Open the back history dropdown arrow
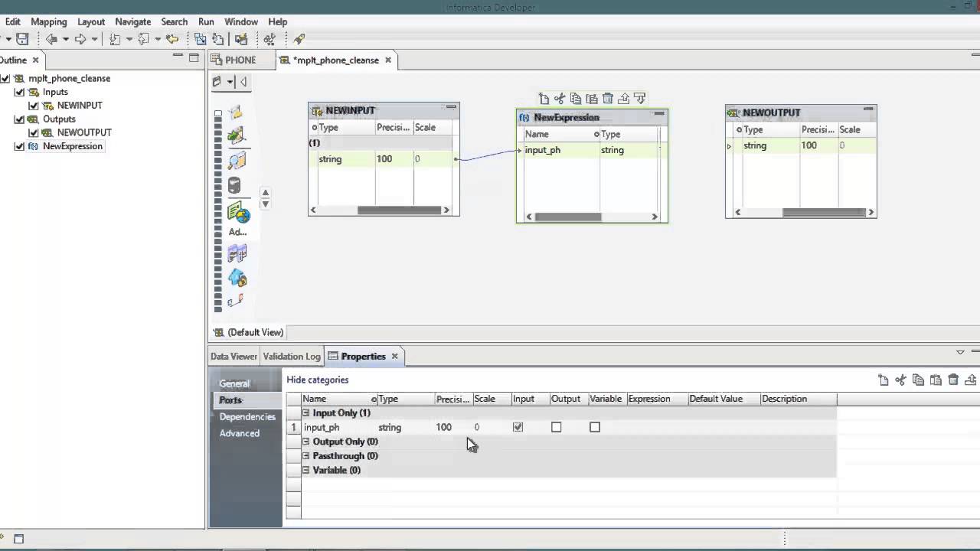Viewport: 980px width, 551px height. coord(65,39)
